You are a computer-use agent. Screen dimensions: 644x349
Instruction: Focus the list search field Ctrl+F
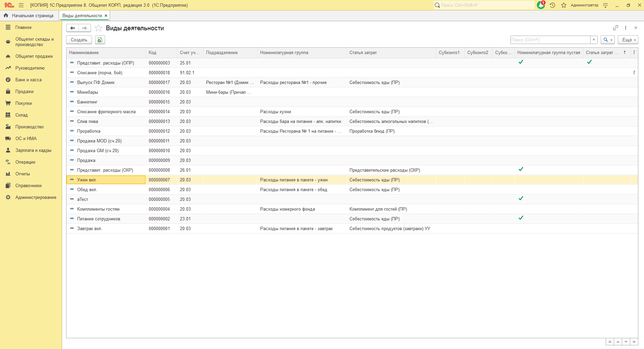click(550, 40)
